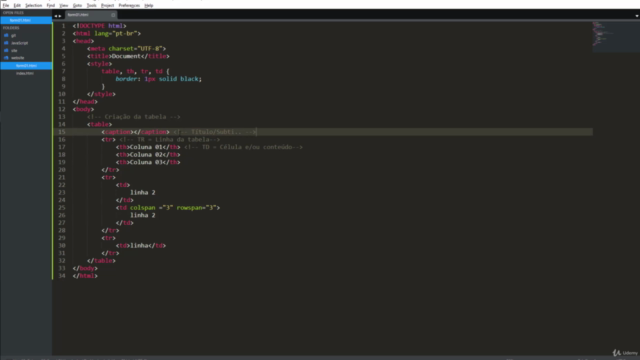Click the "Criação da tabela" comment

point(133,117)
